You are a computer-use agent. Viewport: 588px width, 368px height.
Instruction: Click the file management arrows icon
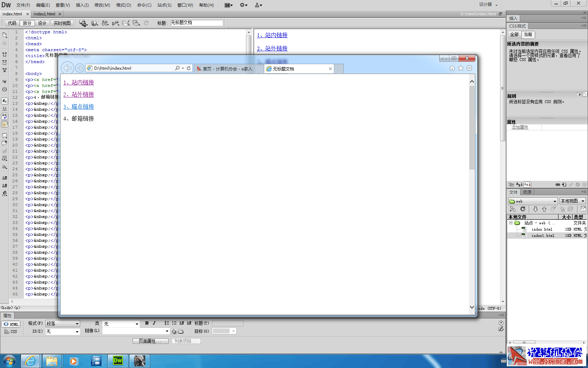[105, 23]
